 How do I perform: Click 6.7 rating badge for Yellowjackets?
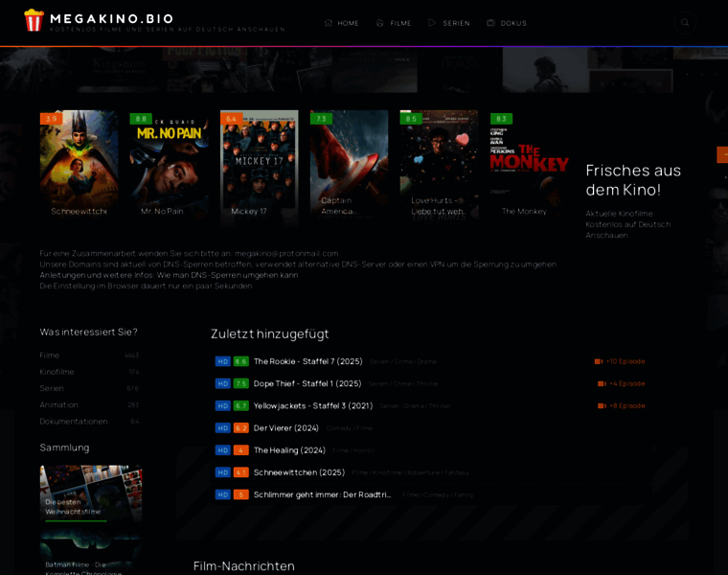241,406
